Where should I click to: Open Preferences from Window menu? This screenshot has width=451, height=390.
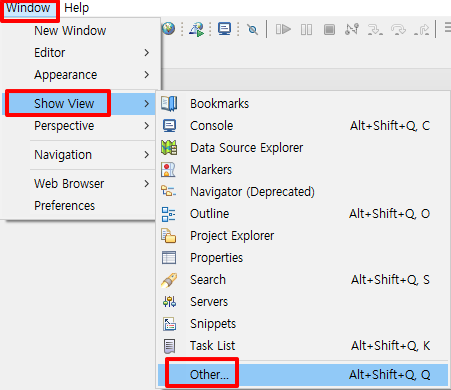click(64, 206)
